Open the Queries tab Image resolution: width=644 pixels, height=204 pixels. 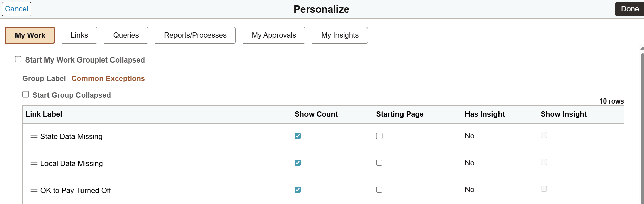pos(126,35)
